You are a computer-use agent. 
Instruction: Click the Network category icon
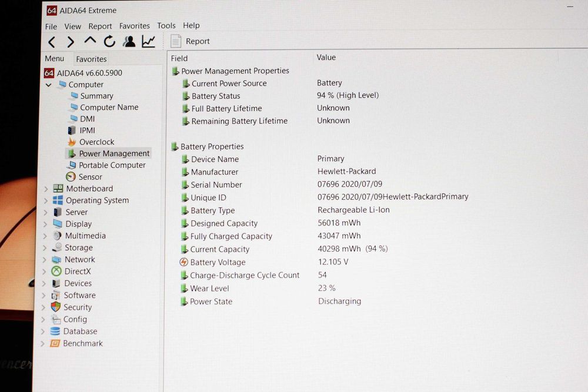point(56,259)
